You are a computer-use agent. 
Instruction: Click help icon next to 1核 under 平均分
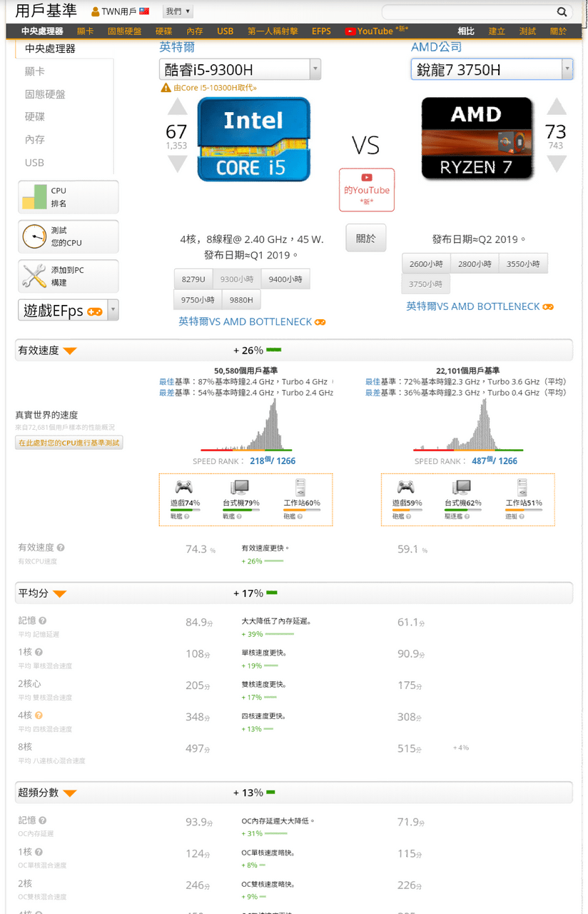click(x=39, y=652)
